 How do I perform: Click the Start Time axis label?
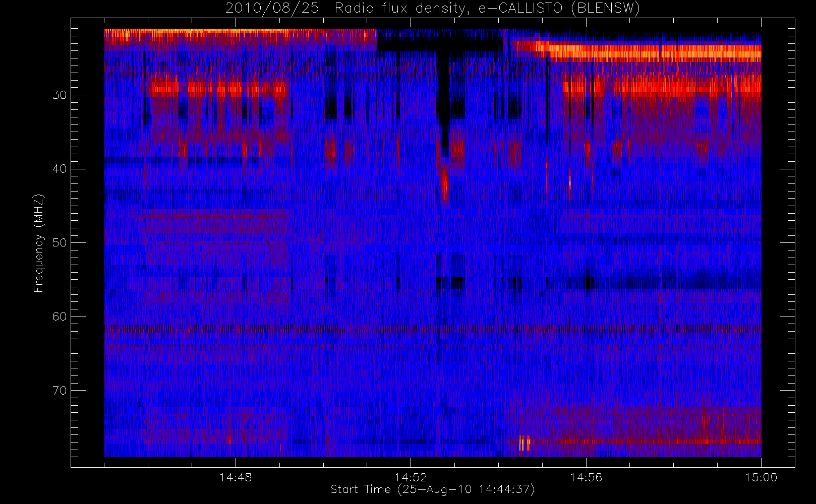click(x=432, y=489)
